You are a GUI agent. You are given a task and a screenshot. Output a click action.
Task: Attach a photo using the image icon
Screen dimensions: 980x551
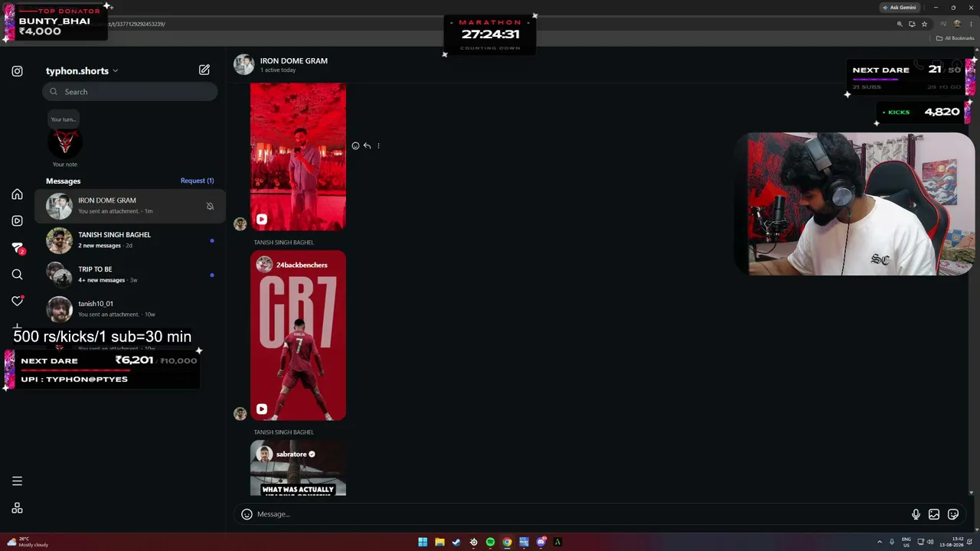934,514
